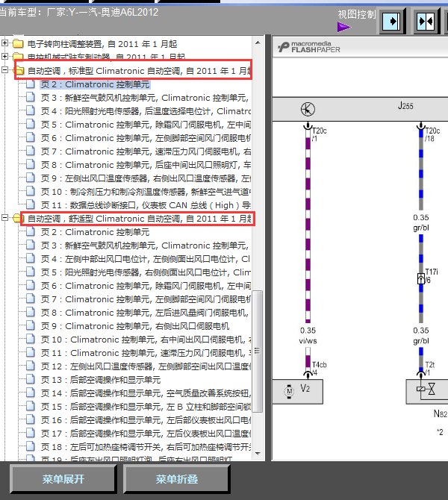Click the right-arrow view control button
The image size is (448, 500).
(x=391, y=22)
